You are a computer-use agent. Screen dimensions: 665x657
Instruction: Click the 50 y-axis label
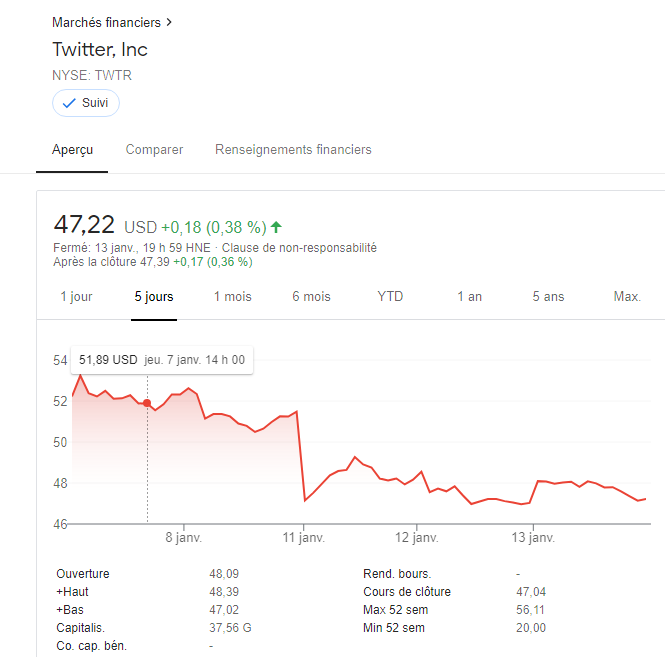coord(60,442)
